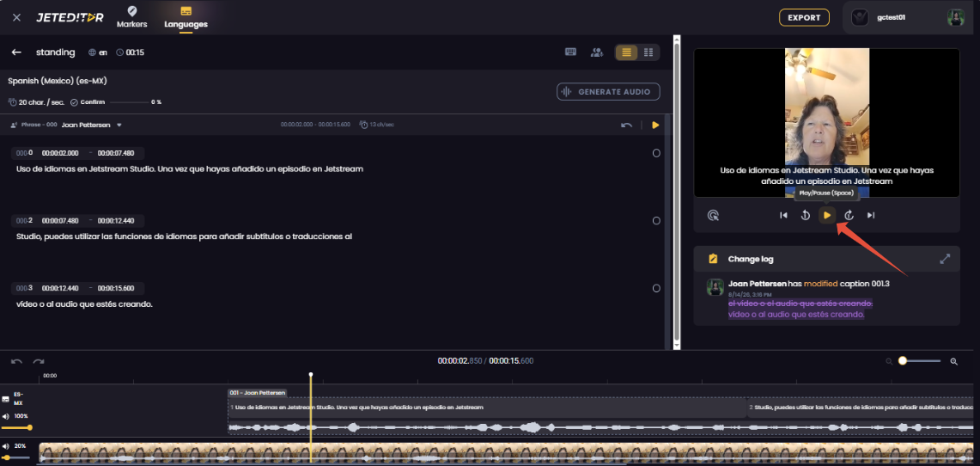Click the EXPORT button

coord(804,17)
